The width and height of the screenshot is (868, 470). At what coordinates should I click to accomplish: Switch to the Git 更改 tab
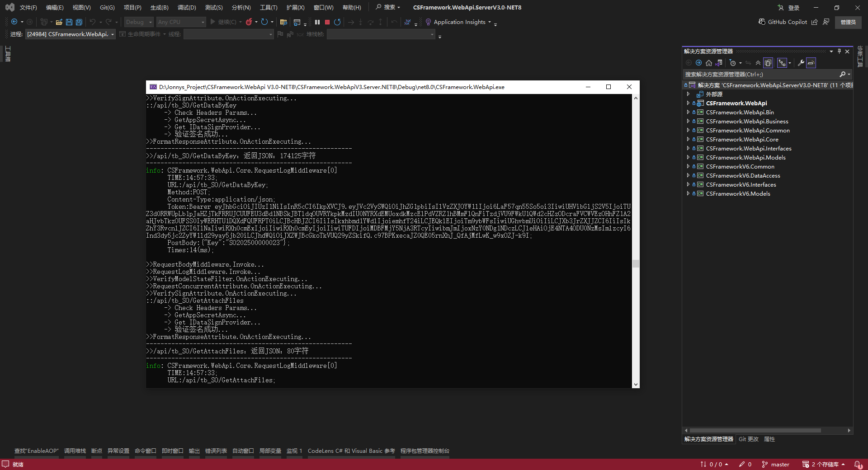[x=749, y=439]
